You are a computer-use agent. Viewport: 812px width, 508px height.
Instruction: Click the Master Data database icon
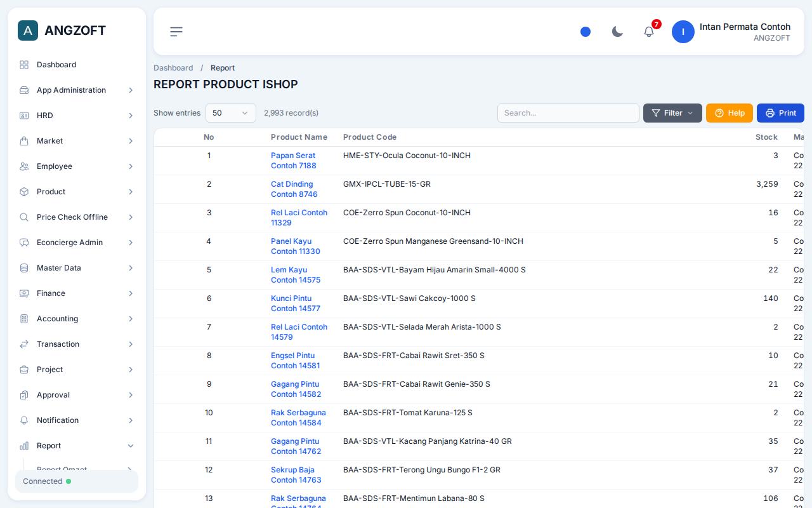point(24,268)
